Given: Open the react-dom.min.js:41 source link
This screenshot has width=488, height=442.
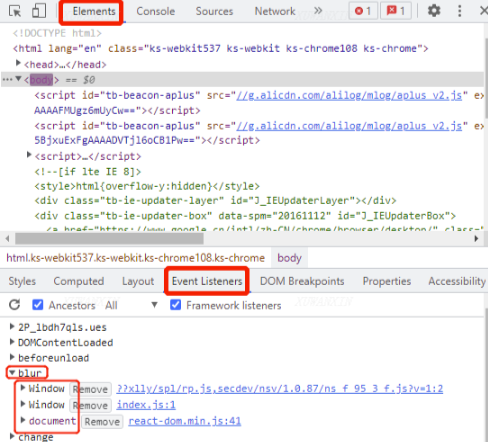Looking at the screenshot, I should tap(185, 421).
